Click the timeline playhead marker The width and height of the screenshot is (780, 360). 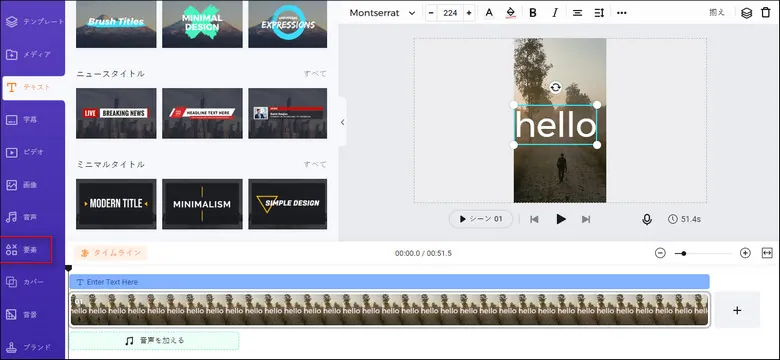pyautogui.click(x=69, y=269)
